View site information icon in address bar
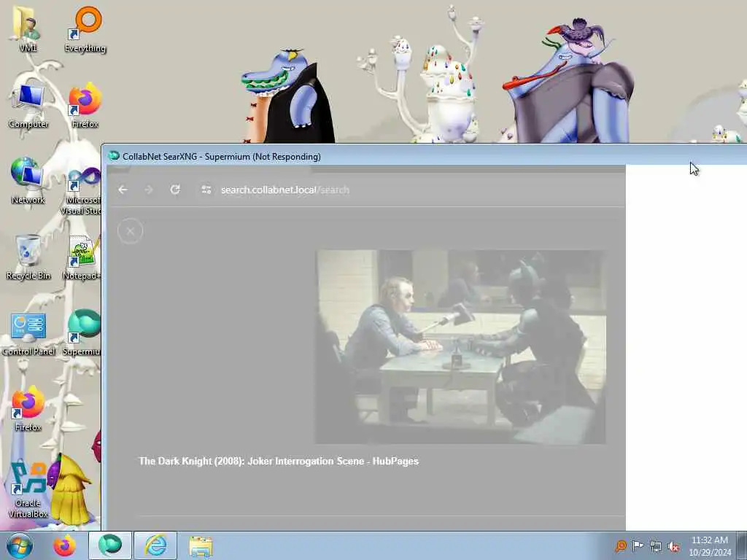The image size is (747, 560). click(206, 190)
